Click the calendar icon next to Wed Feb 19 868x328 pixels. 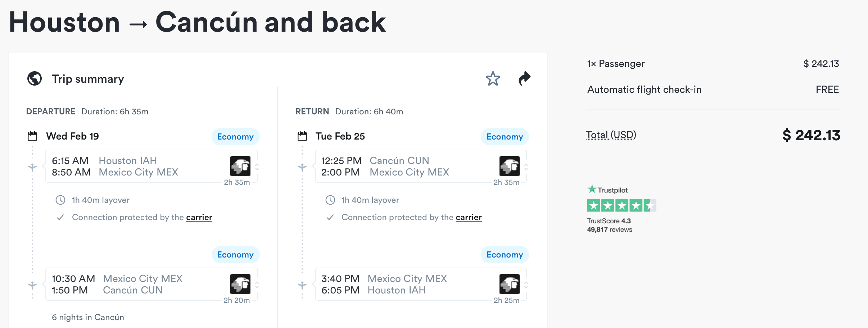coord(32,136)
